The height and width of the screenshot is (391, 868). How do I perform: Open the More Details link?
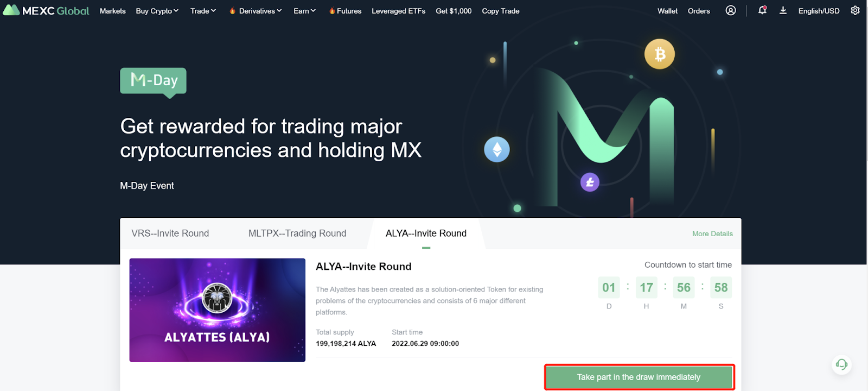click(x=712, y=234)
